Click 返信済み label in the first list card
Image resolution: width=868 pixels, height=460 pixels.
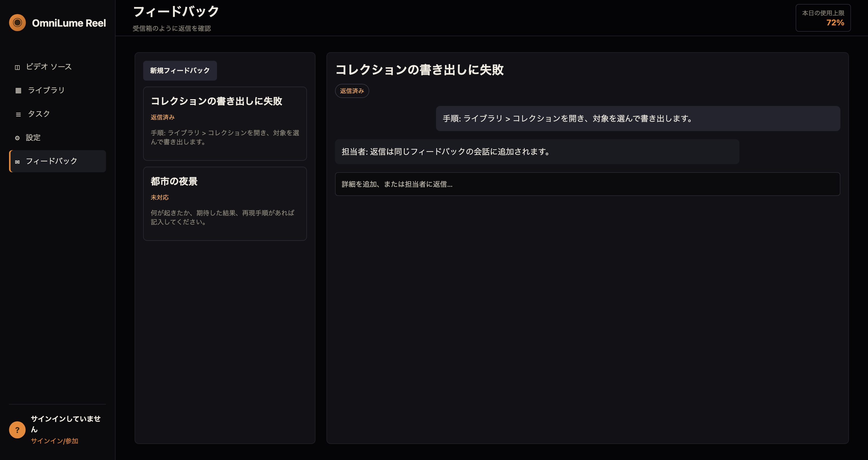tap(163, 117)
